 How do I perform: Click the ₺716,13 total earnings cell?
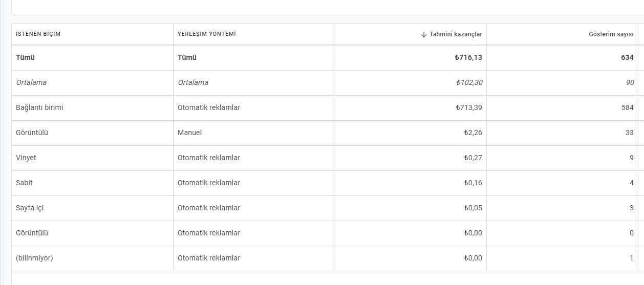[x=468, y=58]
